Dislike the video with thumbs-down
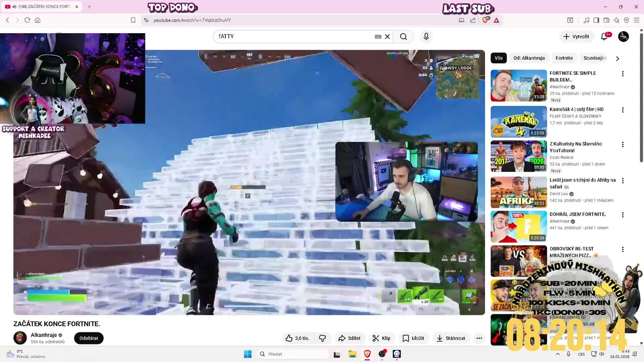 323,338
